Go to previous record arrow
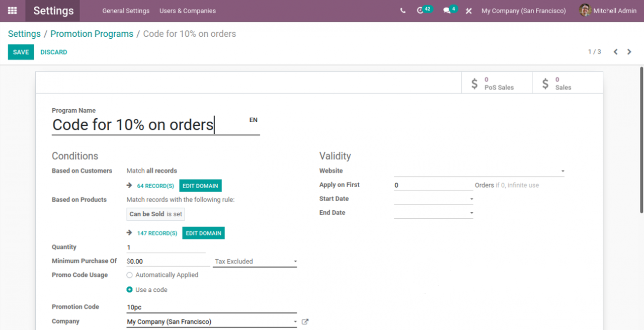Image resolution: width=644 pixels, height=330 pixels. pos(615,52)
